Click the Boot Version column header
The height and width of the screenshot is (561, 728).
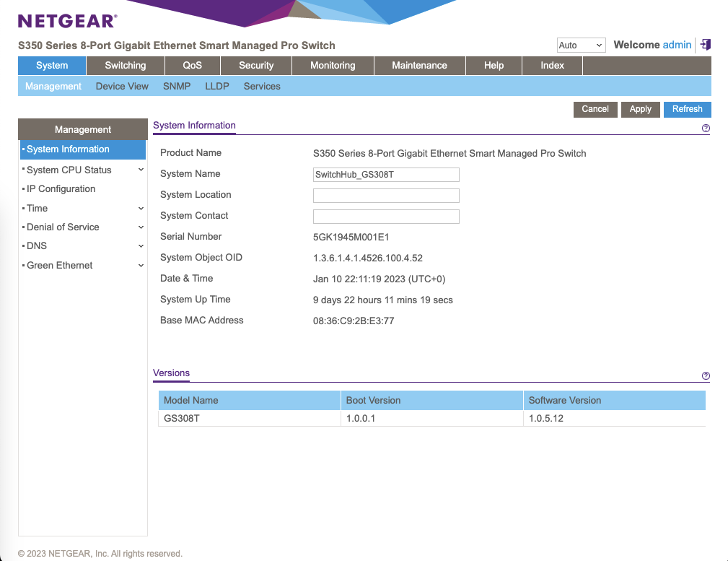[432, 401]
